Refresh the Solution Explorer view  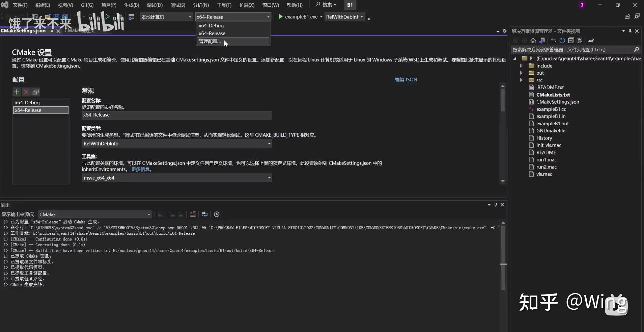(x=562, y=41)
